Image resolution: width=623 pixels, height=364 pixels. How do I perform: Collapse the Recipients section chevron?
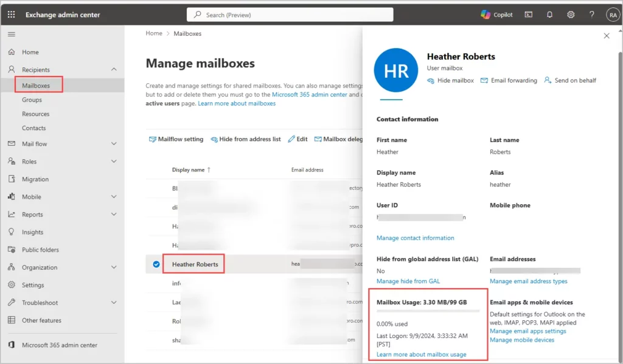114,69
